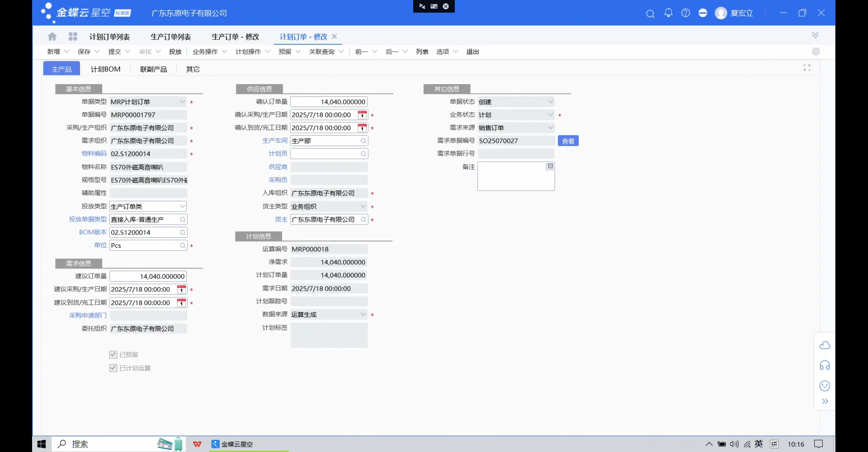Expand the 保存 menu arrow
Image resolution: width=868 pixels, height=452 pixels.
coord(97,52)
